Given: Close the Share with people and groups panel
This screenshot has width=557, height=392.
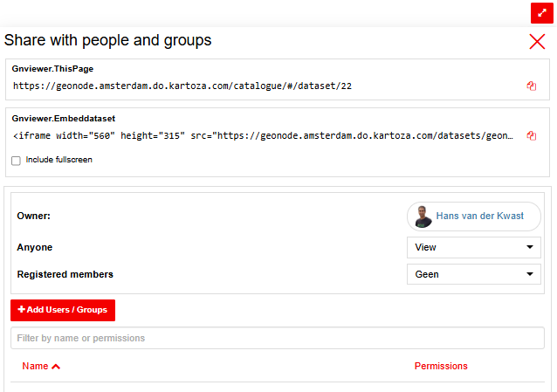Looking at the screenshot, I should point(537,42).
